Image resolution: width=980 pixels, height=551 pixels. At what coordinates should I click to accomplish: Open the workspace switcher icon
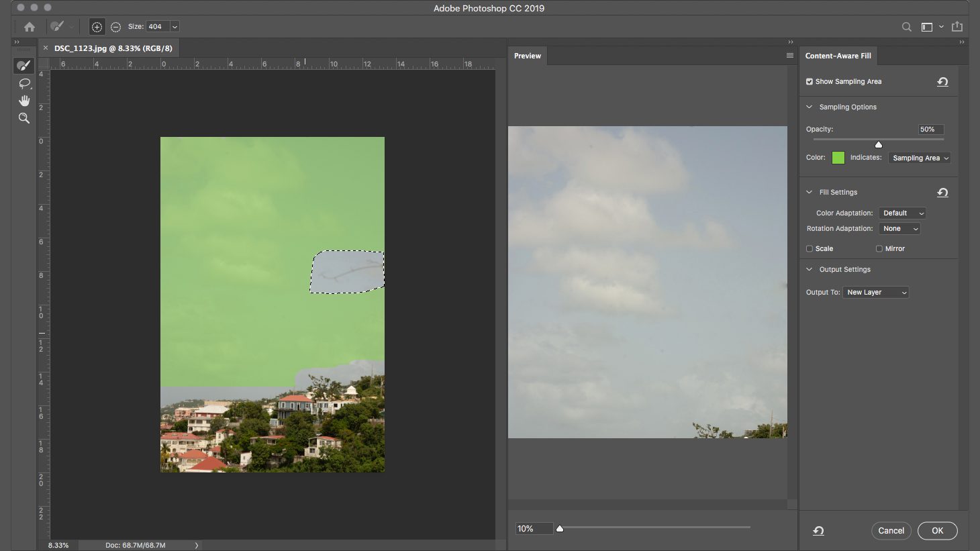[x=927, y=27]
